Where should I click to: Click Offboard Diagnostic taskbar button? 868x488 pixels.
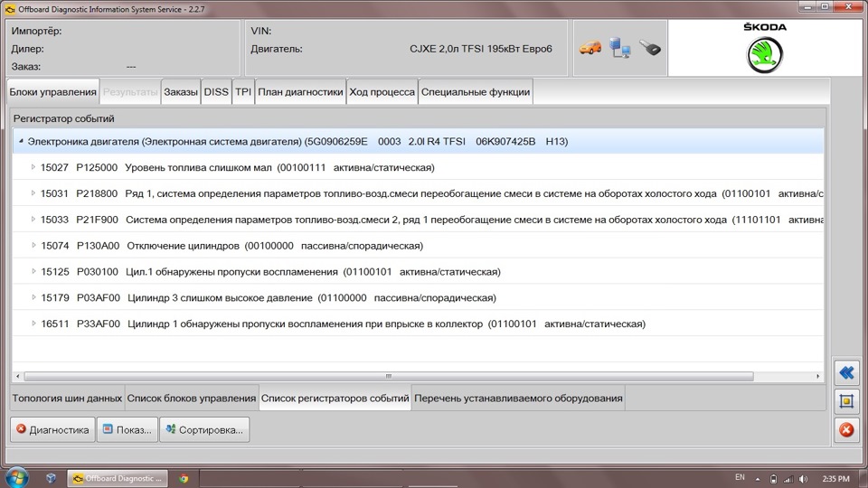pos(118,478)
